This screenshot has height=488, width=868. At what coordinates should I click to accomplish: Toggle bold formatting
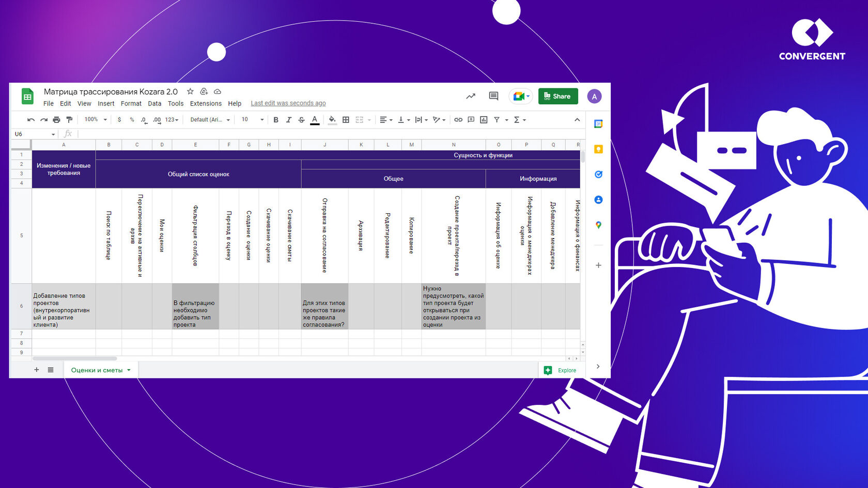tap(276, 120)
